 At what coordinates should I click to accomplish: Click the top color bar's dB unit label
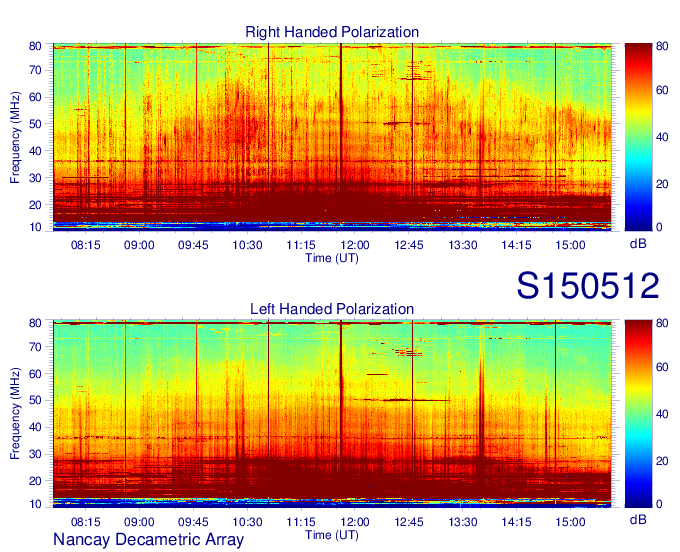pyautogui.click(x=638, y=244)
